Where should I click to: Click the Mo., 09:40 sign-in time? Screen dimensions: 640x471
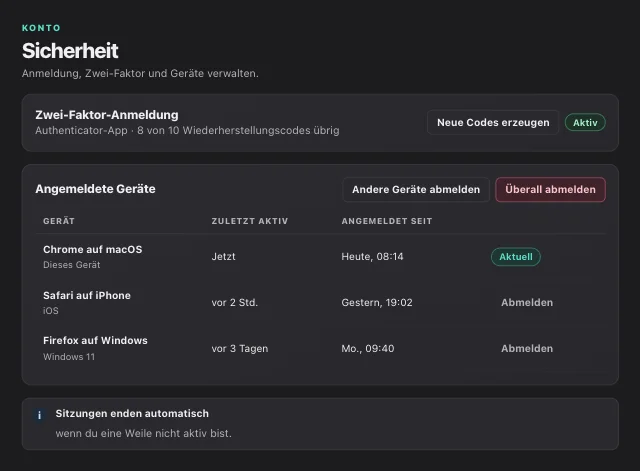click(x=368, y=349)
